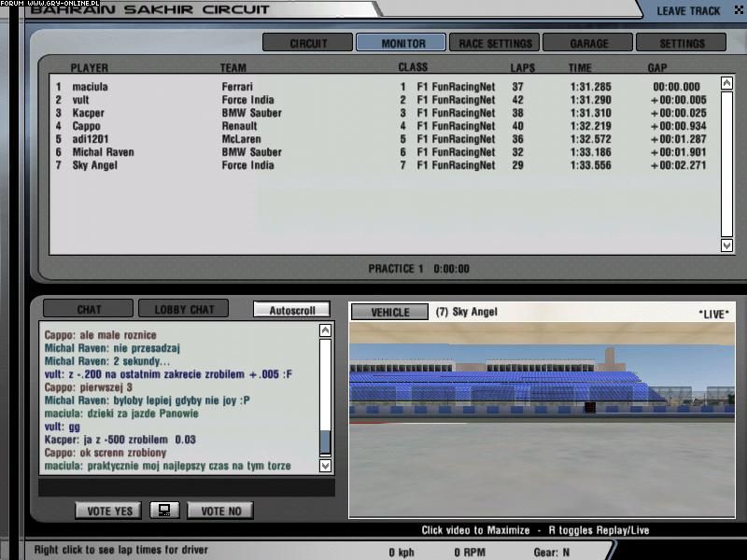This screenshot has width=747, height=560.
Task: Close the screen with the X icon by Leave Track
Action: point(740,10)
